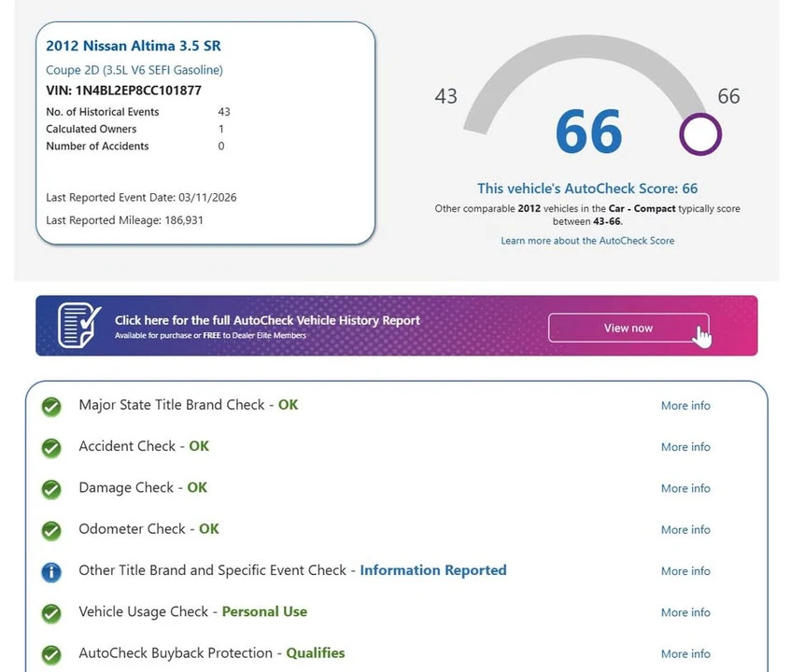This screenshot has height=672, width=790.
Task: Click the Calculated Owners row
Action: pyautogui.click(x=135, y=129)
